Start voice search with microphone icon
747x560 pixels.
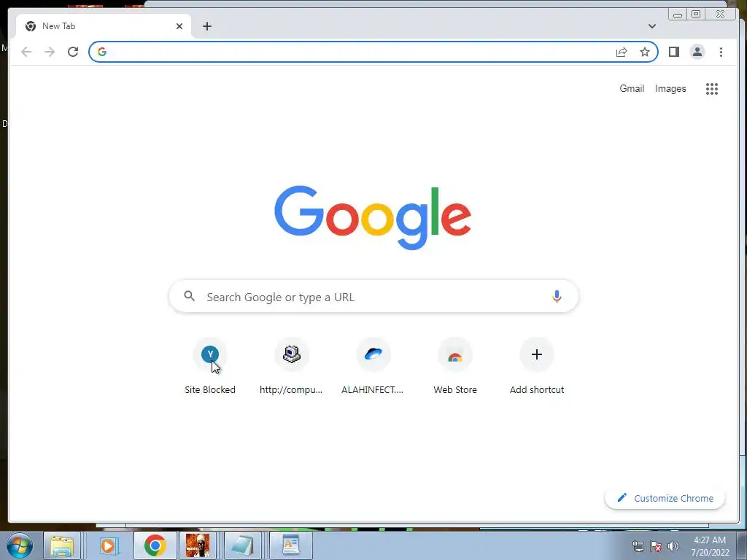[x=557, y=296]
